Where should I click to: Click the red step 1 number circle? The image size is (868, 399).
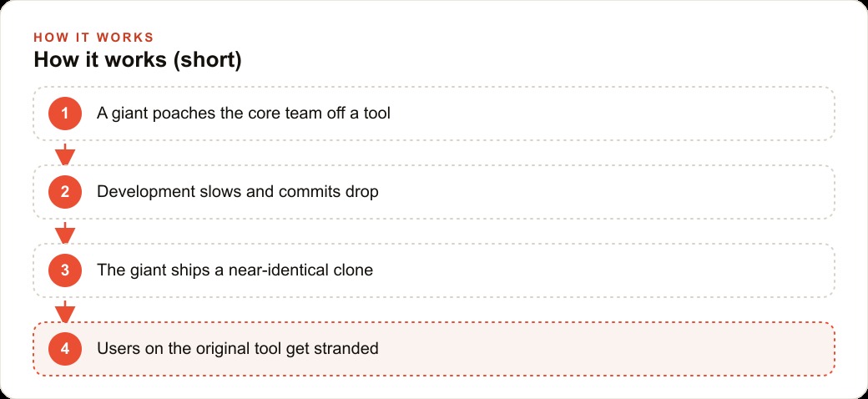click(65, 114)
